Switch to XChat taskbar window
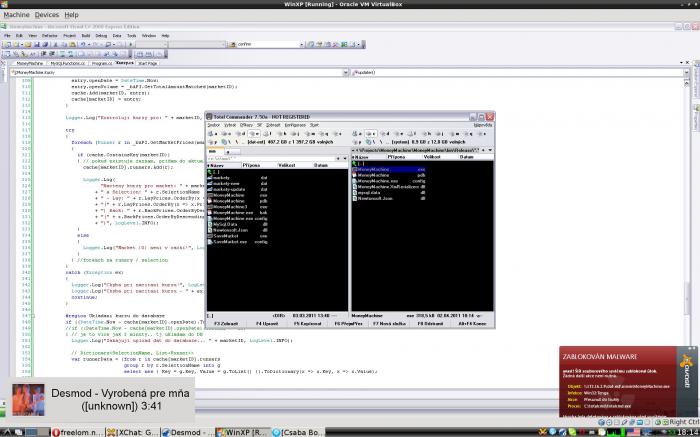Viewport: 700px width, 437px height. [x=132, y=432]
